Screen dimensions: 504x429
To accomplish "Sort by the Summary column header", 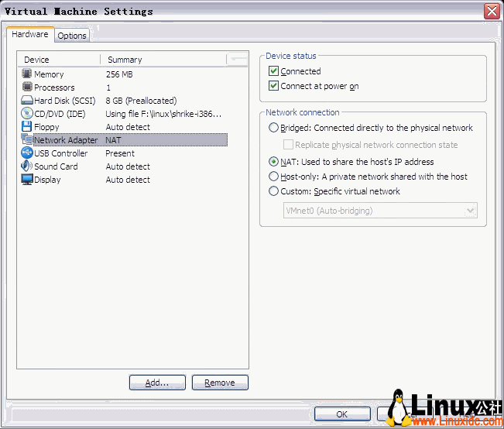I will (163, 60).
